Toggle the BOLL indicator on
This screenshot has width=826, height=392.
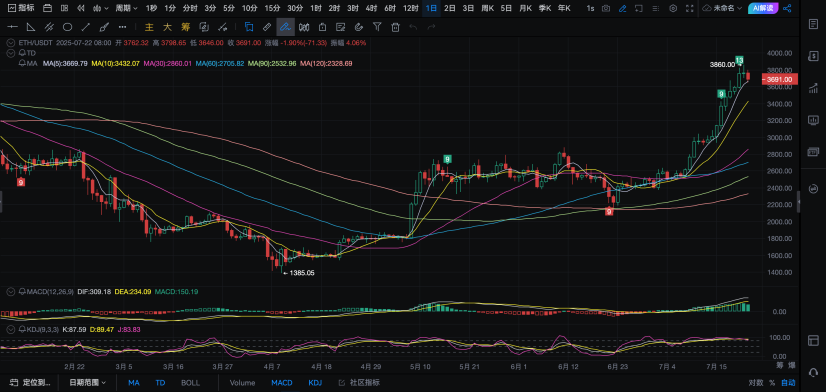[190, 383]
